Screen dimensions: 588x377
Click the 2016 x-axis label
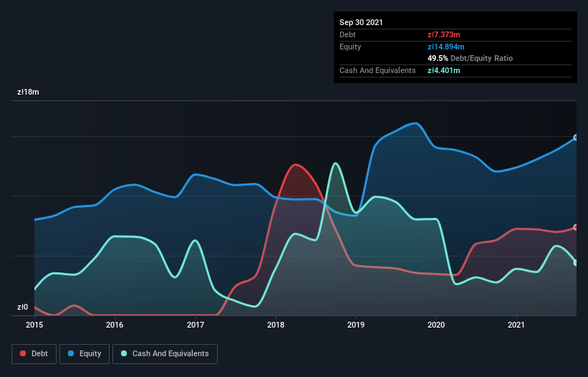pyautogui.click(x=115, y=325)
